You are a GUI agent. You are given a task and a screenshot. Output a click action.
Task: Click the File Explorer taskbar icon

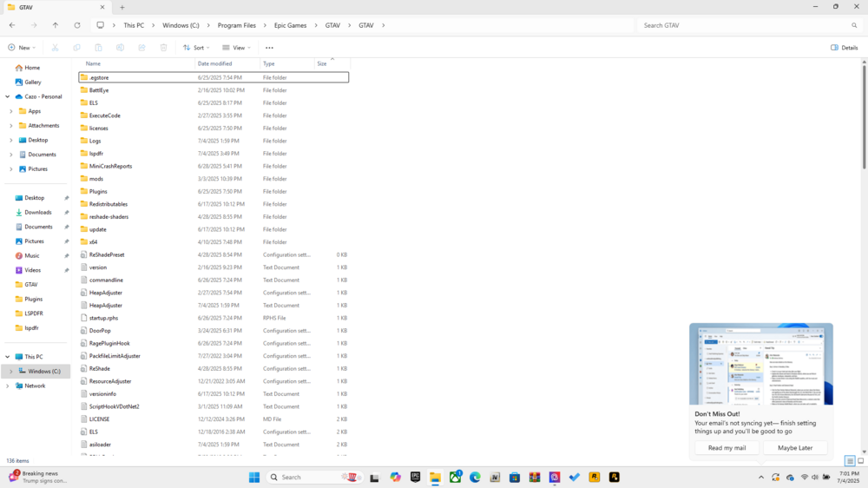coord(435,477)
